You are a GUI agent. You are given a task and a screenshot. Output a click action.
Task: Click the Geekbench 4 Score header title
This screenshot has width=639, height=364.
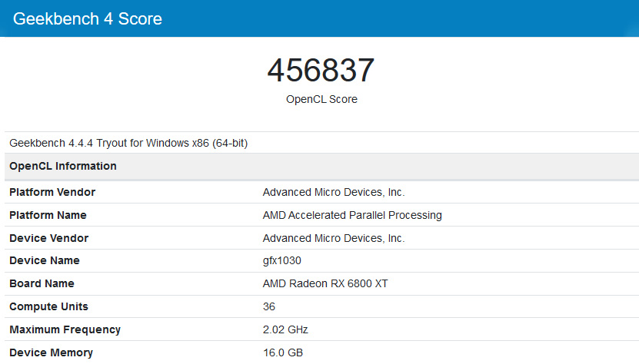tap(88, 18)
